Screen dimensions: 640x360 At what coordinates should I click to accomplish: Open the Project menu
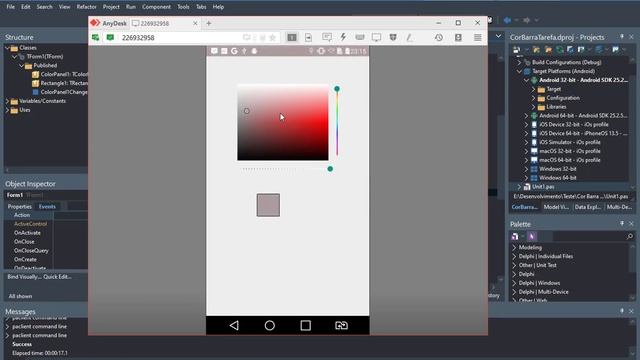[111, 7]
